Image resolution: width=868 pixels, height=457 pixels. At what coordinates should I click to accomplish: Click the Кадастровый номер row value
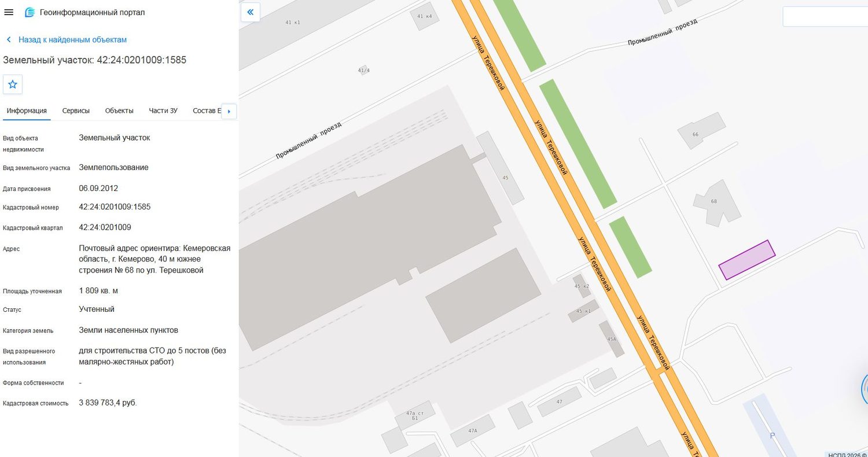tap(115, 207)
